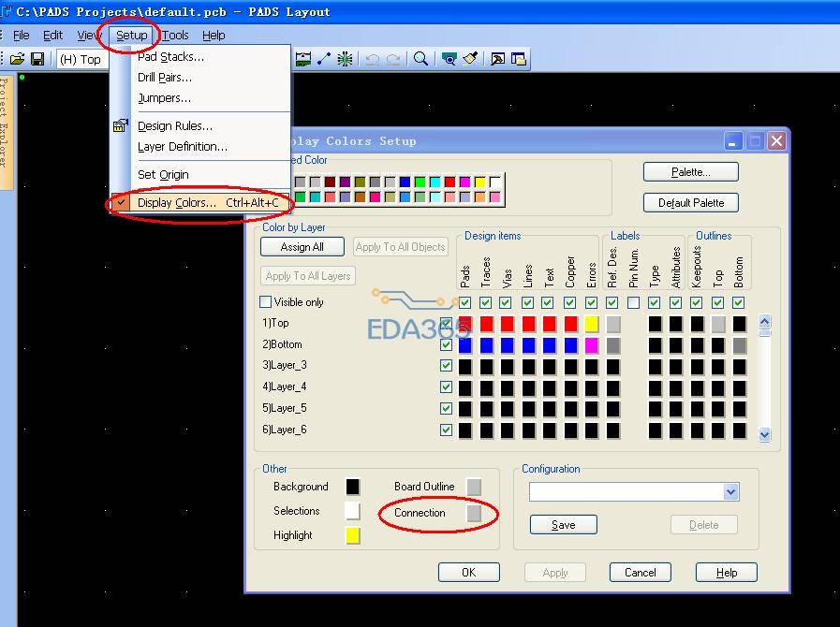Select the Selections color swatch
The width and height of the screenshot is (840, 627).
(x=353, y=511)
